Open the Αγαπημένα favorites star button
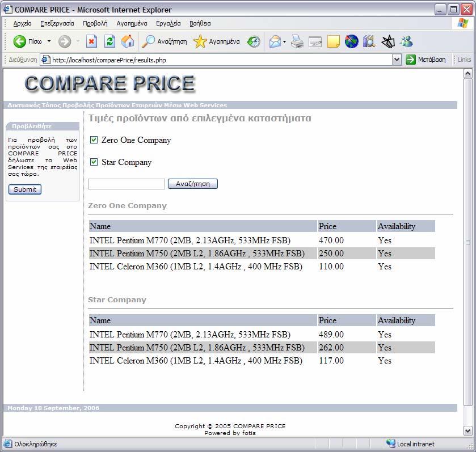 pos(217,41)
